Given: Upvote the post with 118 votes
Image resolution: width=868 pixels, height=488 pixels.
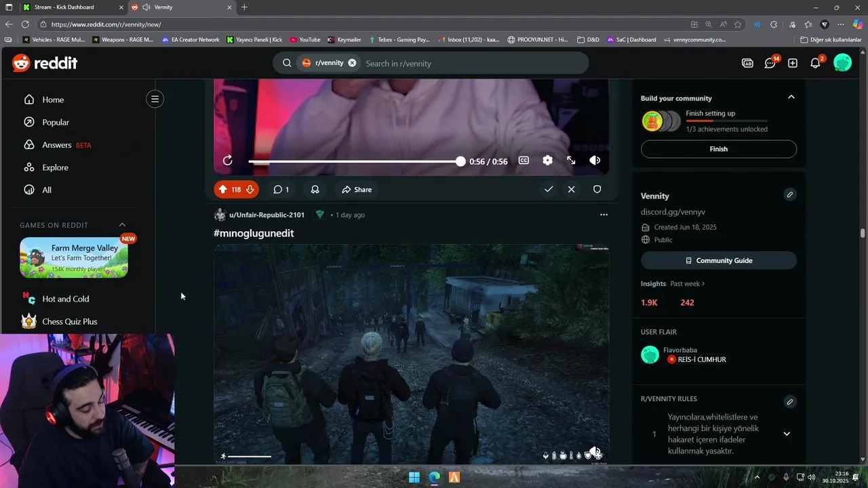Looking at the screenshot, I should click(222, 190).
